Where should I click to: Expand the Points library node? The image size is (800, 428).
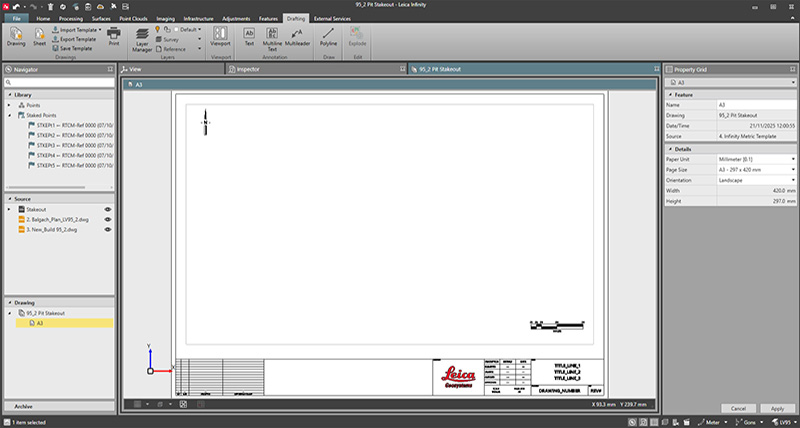pos(9,105)
